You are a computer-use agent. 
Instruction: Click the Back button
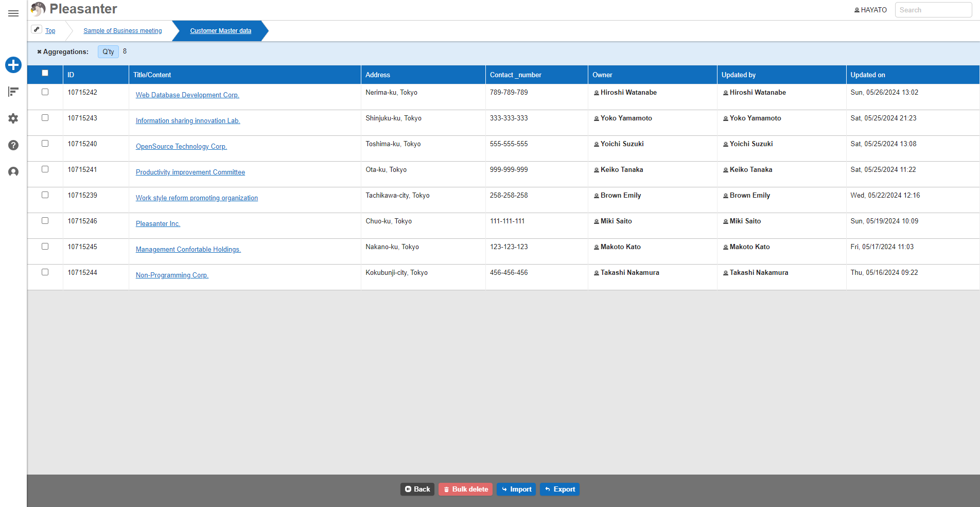pyautogui.click(x=417, y=489)
